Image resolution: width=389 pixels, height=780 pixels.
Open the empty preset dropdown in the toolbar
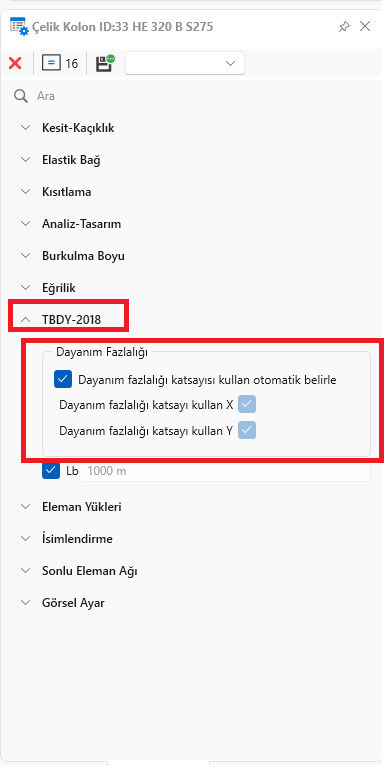click(185, 63)
